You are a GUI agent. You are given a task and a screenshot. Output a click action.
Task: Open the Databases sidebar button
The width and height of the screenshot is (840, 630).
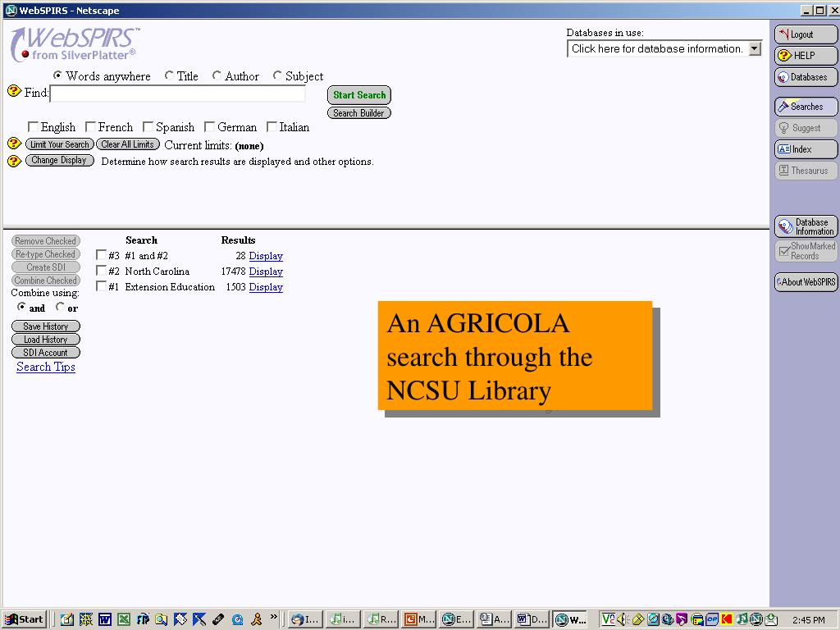tap(806, 76)
